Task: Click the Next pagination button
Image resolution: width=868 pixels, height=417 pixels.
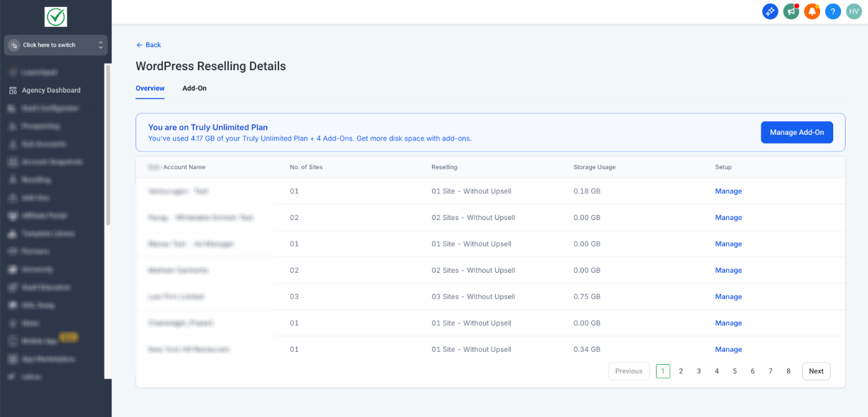Action: tap(816, 371)
